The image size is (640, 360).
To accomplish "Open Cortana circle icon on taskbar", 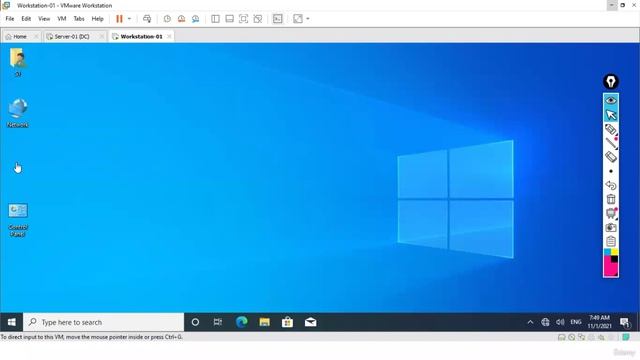I will (x=195, y=322).
